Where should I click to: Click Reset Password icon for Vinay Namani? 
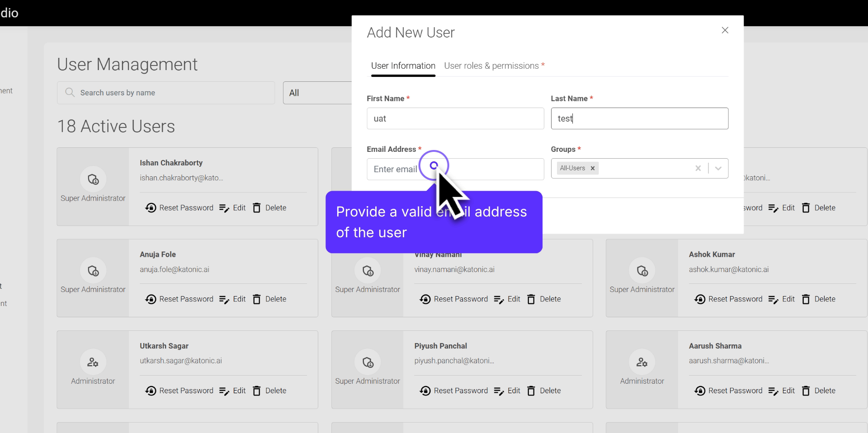click(425, 299)
